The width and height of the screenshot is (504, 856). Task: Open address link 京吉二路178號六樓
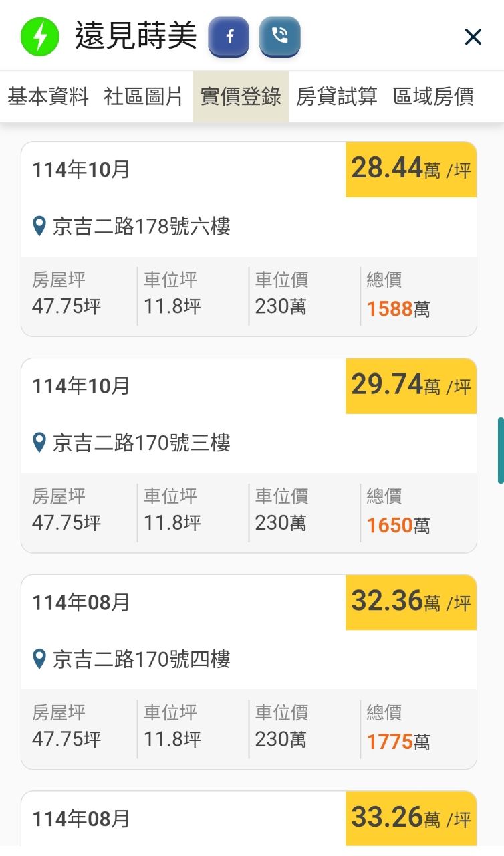tap(141, 227)
